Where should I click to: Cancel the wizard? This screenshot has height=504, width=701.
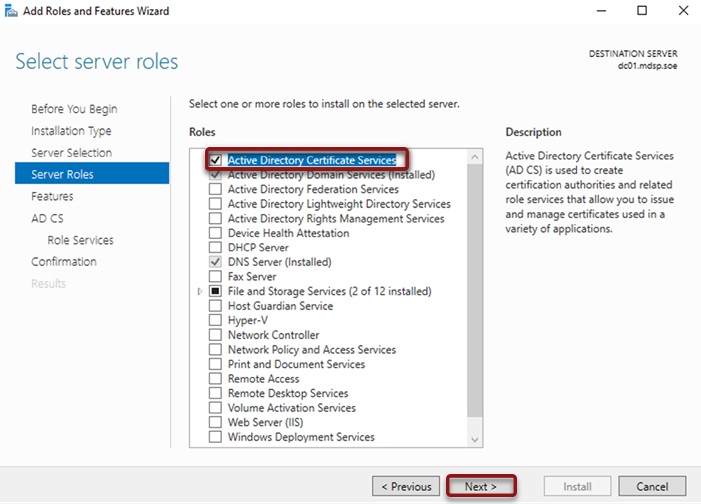652,486
